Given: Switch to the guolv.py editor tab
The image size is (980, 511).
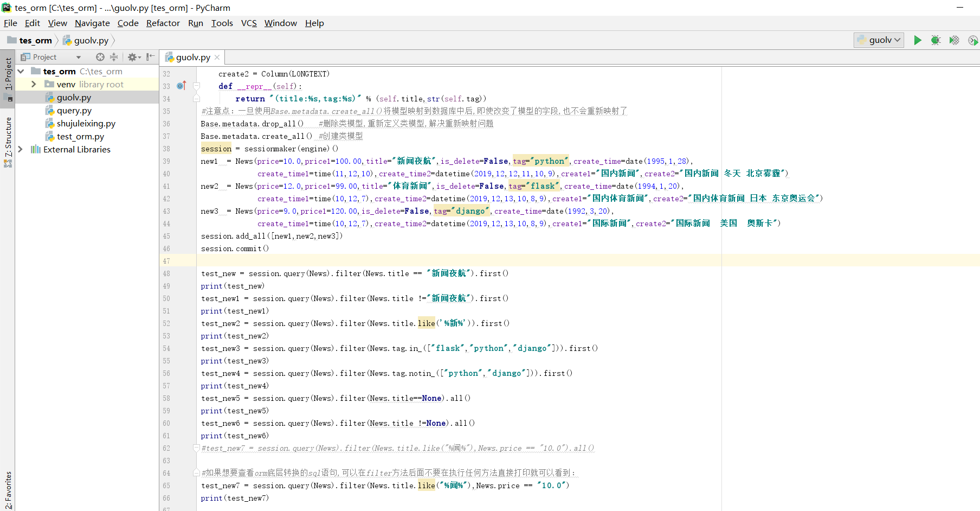Looking at the screenshot, I should pos(192,57).
